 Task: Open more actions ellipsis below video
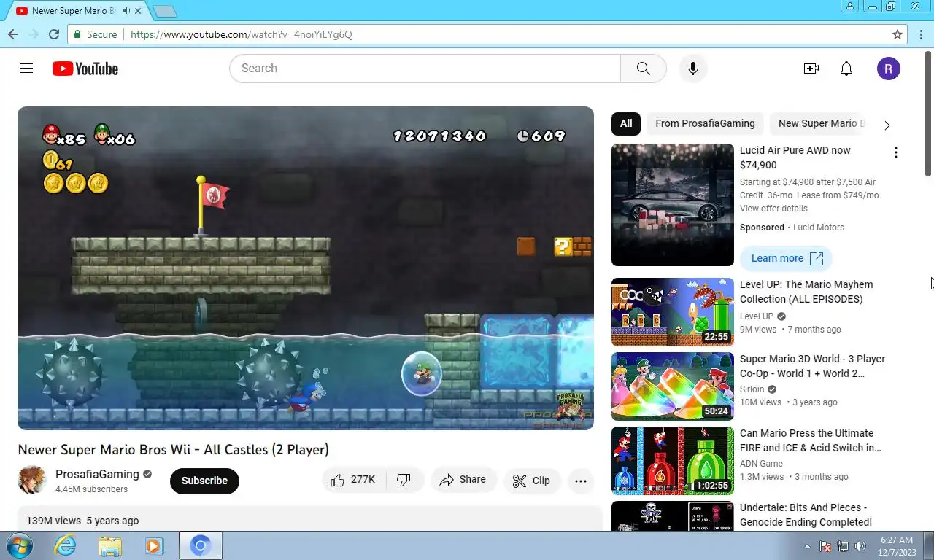pos(581,481)
